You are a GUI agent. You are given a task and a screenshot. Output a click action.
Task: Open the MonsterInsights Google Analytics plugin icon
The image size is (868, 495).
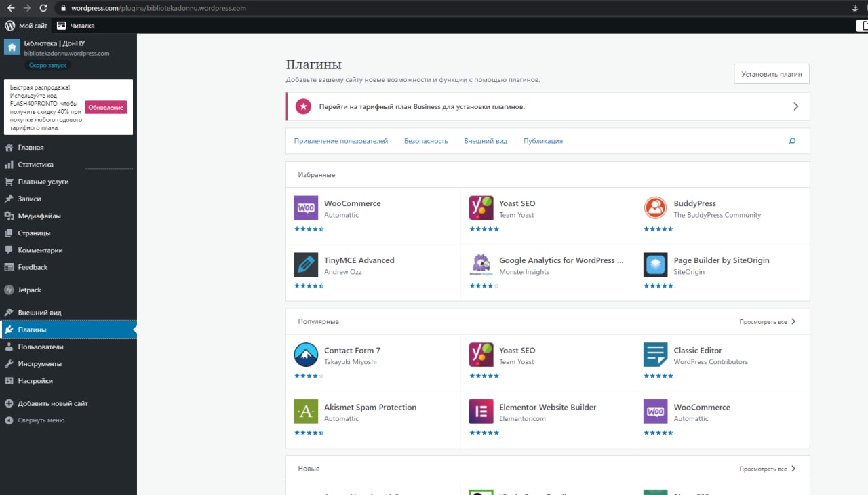tap(481, 265)
